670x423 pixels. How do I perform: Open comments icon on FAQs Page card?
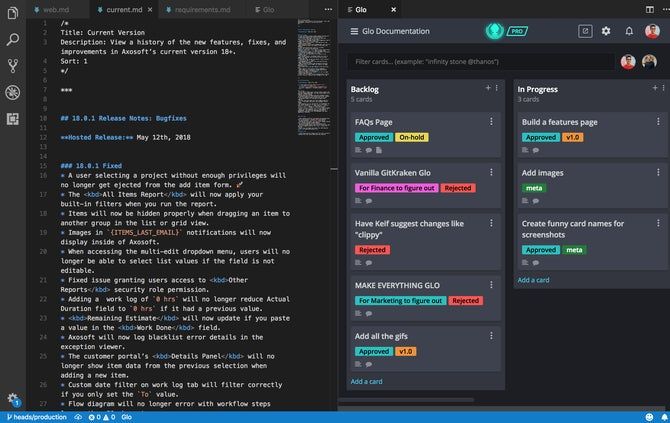click(x=368, y=150)
